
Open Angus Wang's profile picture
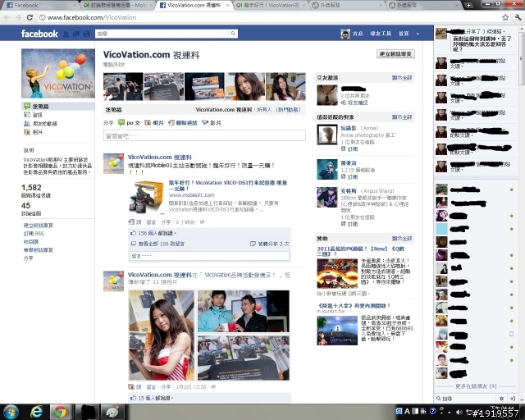(x=327, y=198)
